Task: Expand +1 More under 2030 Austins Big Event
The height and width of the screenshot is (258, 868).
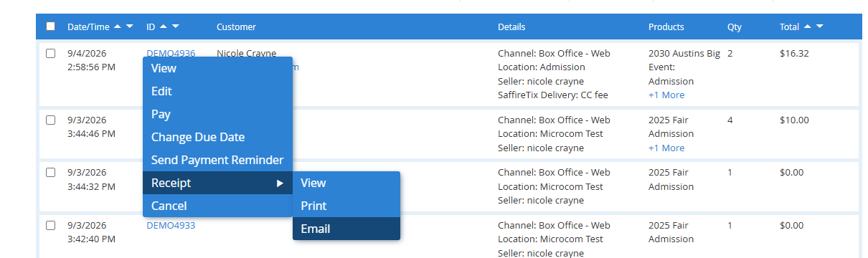Action: (x=666, y=95)
